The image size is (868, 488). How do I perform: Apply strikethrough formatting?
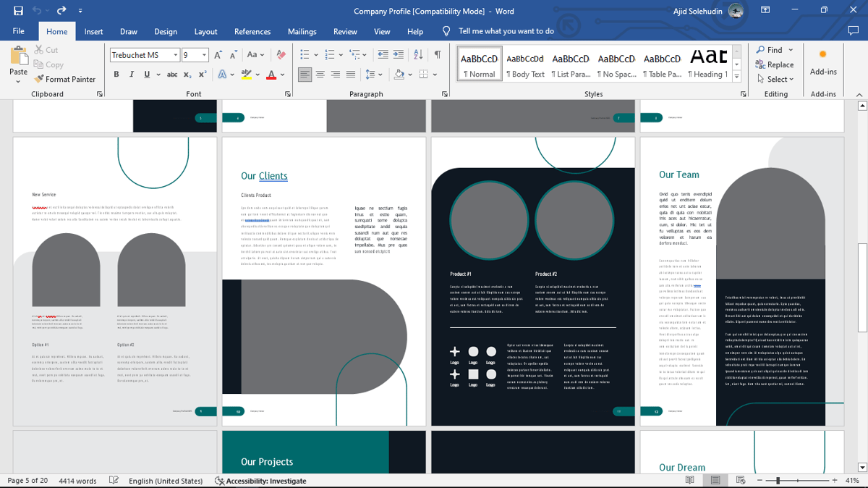173,75
